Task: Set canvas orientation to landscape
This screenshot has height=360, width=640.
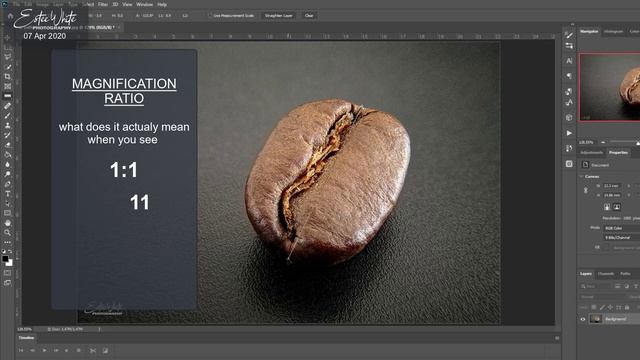Action: tap(617, 207)
